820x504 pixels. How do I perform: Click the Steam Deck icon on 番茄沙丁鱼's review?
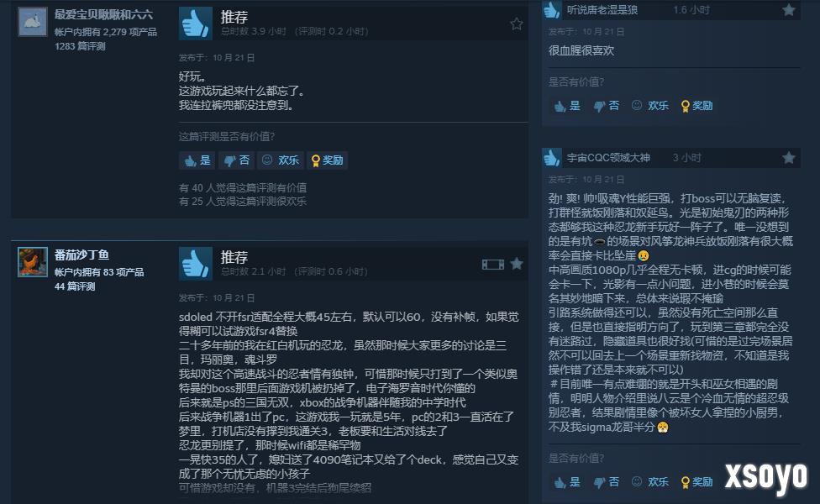pos(492,265)
